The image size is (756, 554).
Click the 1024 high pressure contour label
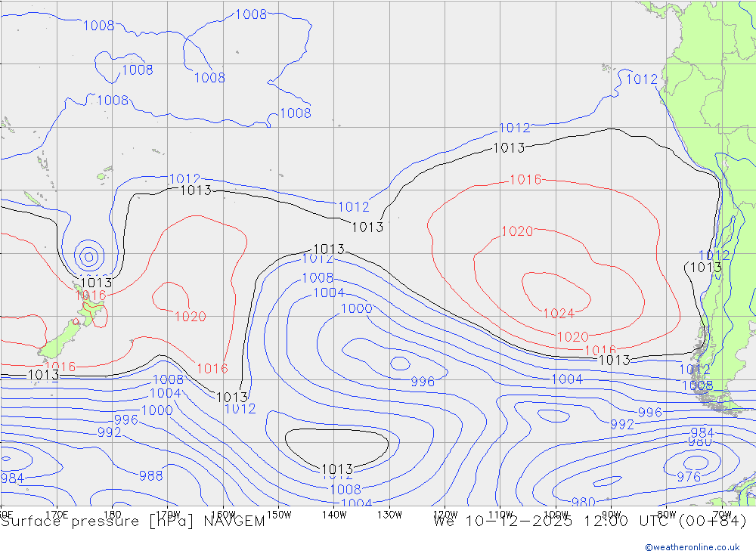pyautogui.click(x=559, y=314)
